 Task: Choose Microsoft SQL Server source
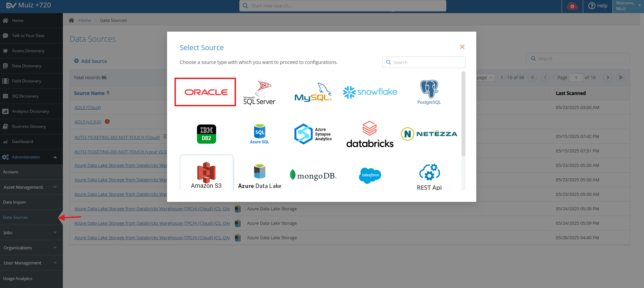pyautogui.click(x=259, y=93)
